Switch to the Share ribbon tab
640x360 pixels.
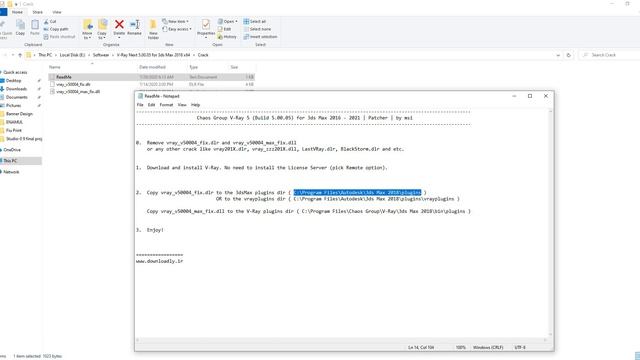(38, 12)
